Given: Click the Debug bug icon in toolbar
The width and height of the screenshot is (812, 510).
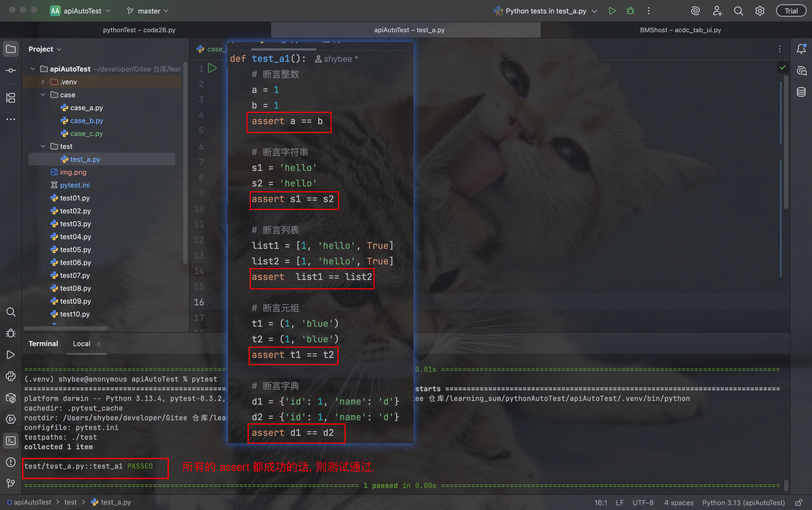Looking at the screenshot, I should pos(630,11).
